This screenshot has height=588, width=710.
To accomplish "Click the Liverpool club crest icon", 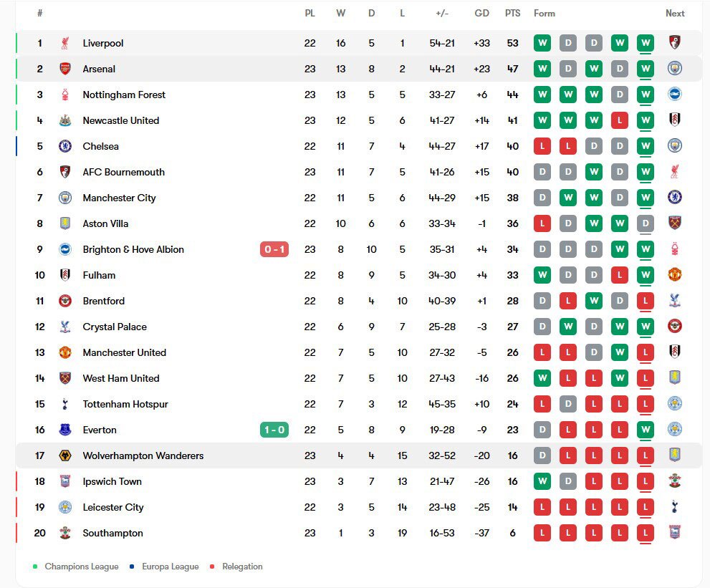I will [65, 43].
